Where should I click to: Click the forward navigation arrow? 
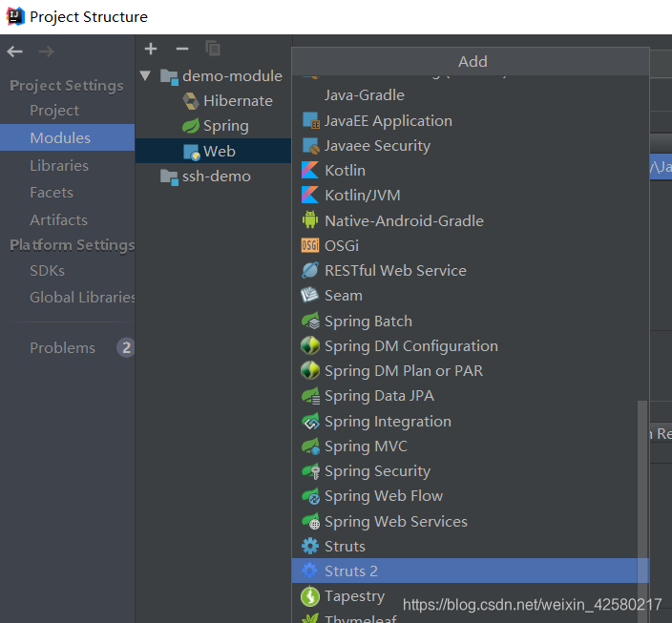pos(46,52)
